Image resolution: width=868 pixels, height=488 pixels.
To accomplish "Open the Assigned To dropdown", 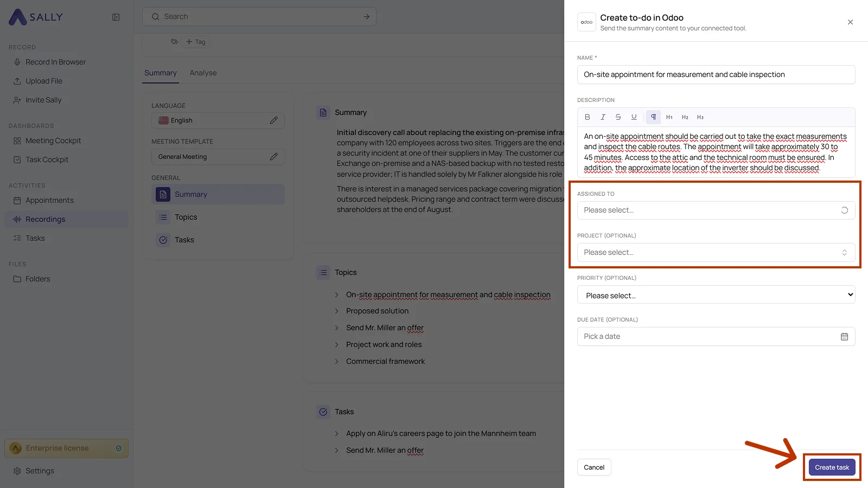I will point(716,210).
